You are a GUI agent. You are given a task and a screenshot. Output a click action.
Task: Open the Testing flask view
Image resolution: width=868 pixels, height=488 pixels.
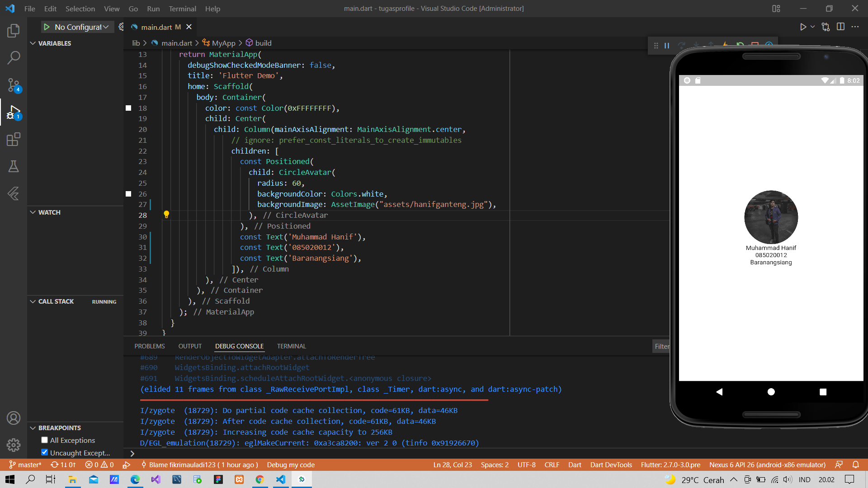pyautogui.click(x=14, y=166)
